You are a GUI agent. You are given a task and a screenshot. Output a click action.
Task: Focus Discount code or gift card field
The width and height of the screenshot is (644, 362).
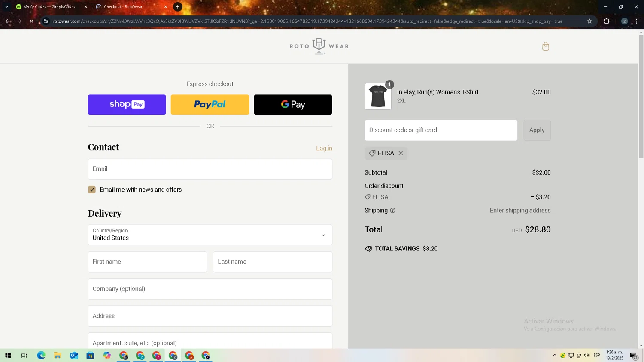441,130
